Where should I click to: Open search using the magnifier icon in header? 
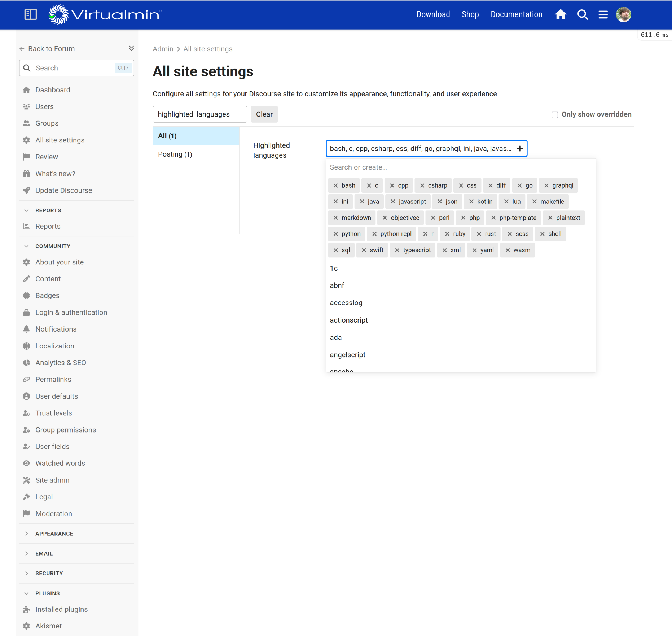[583, 14]
